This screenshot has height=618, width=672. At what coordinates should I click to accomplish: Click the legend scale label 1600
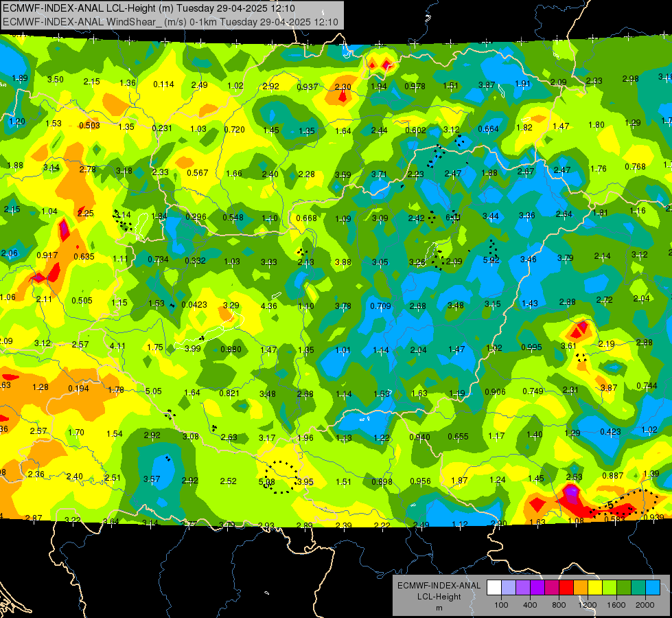coord(616,605)
